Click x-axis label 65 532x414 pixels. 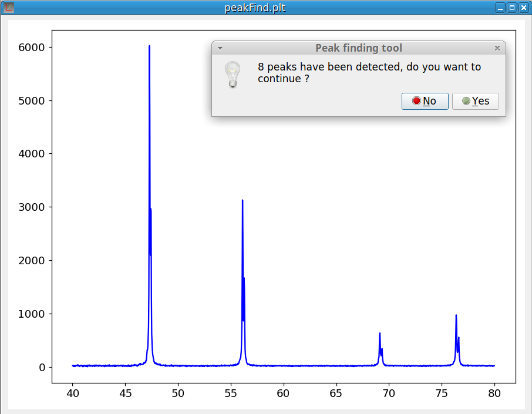(336, 393)
